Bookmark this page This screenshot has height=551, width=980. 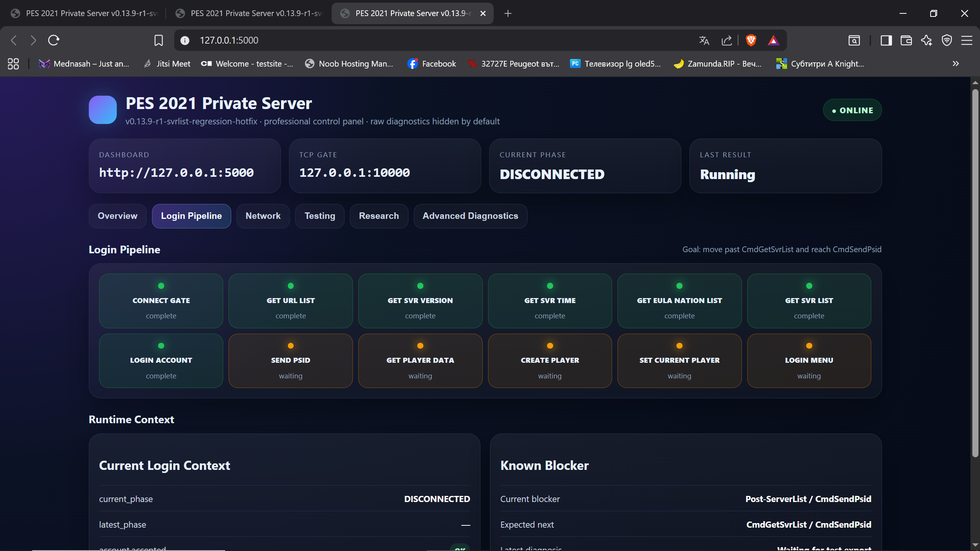[158, 40]
